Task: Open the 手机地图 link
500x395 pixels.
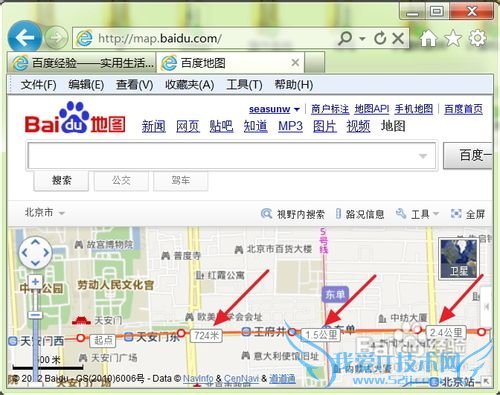Action: pos(414,109)
